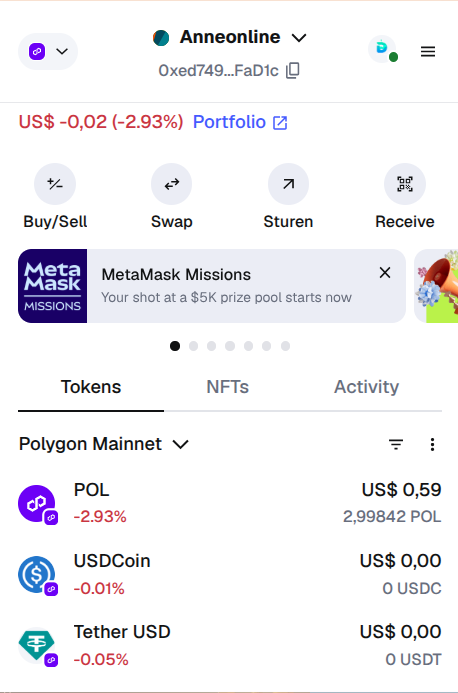
Task: Open the connected site status icon
Action: pos(382,49)
